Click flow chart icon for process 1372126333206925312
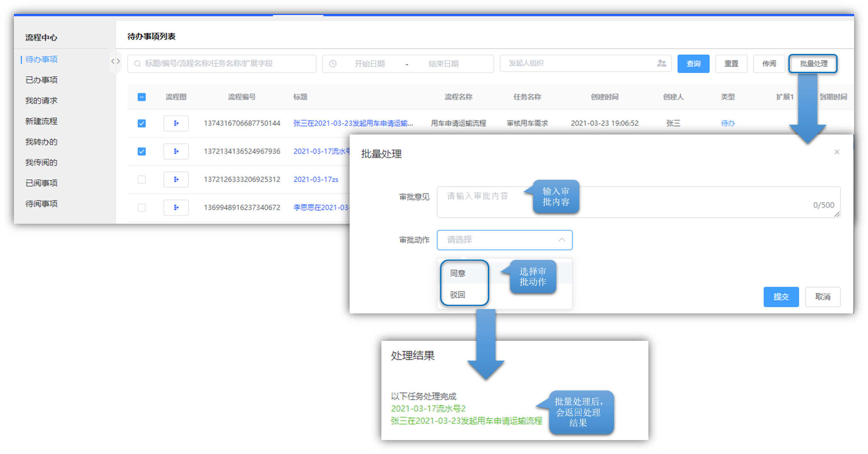868x454 pixels. (x=176, y=179)
